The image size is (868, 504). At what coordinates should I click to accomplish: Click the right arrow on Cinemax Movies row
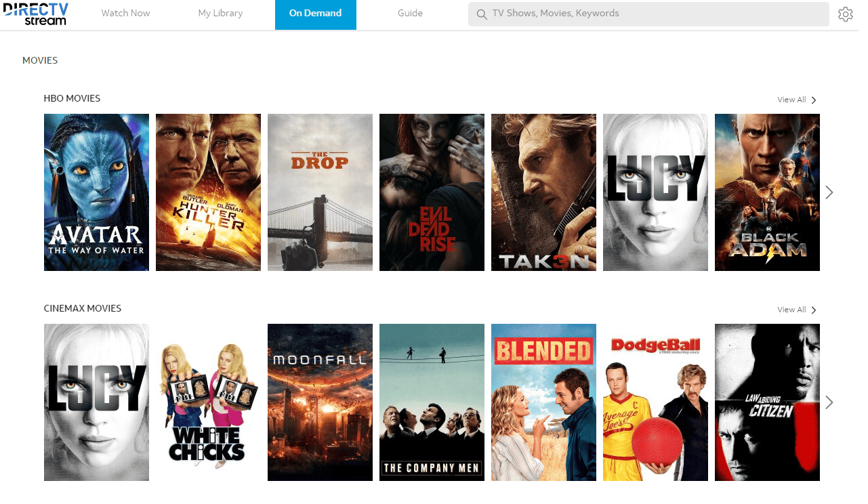[x=829, y=402]
